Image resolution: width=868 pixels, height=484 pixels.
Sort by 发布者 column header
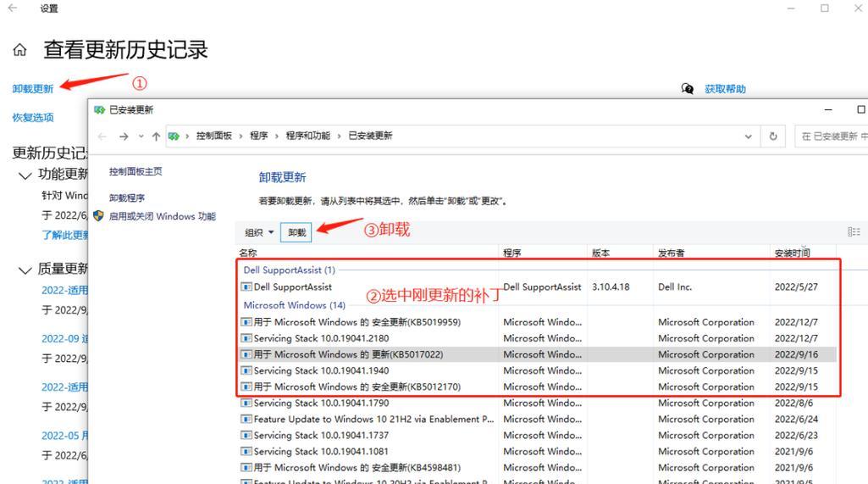[x=671, y=253]
